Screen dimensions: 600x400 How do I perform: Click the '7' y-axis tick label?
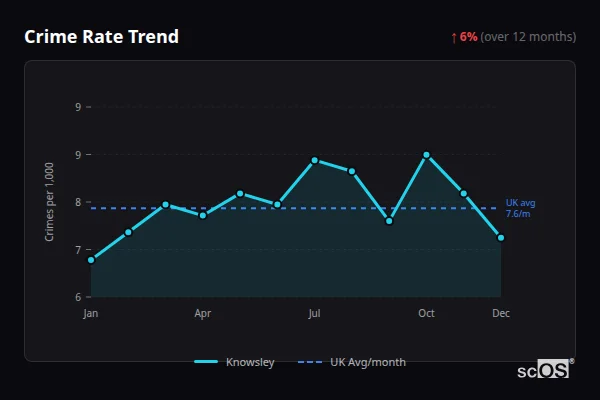pos(78,250)
